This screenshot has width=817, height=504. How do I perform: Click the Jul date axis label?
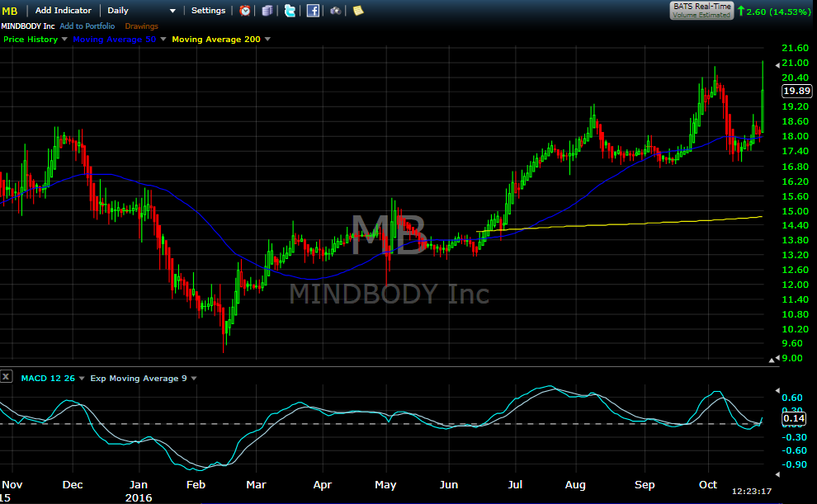515,485
